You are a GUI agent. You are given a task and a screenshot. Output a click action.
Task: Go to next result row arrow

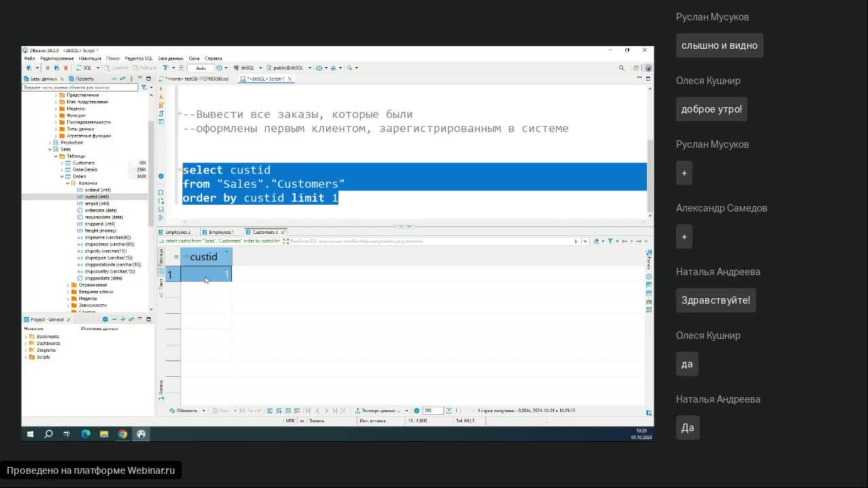point(326,411)
